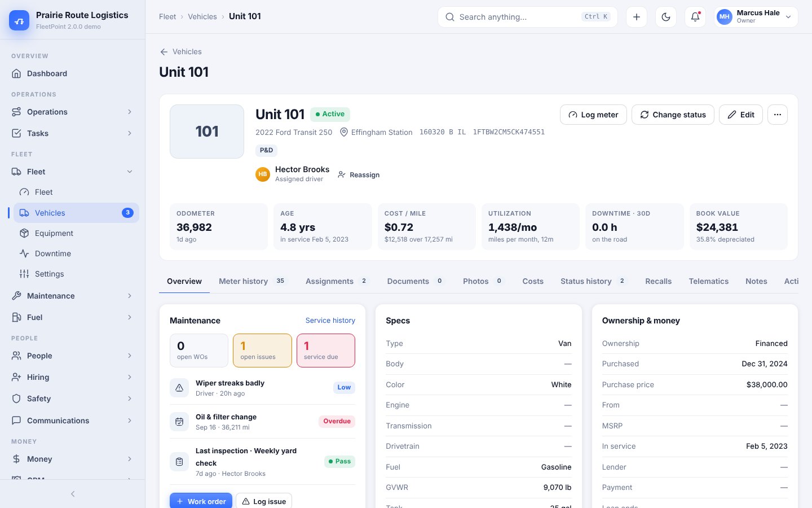
Task: Expand the Maintenance sidebar section
Action: [72, 296]
